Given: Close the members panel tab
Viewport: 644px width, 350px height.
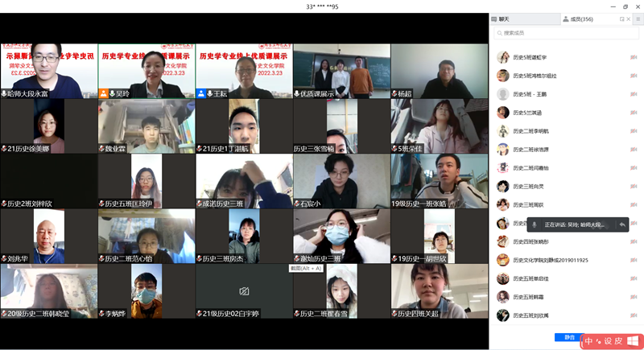Looking at the screenshot, I should (630, 19).
